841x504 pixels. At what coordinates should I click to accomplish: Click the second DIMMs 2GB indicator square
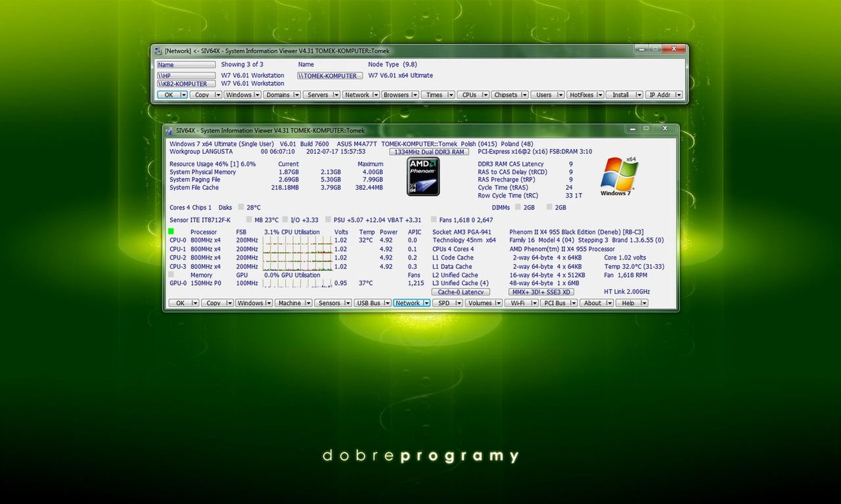coord(549,207)
